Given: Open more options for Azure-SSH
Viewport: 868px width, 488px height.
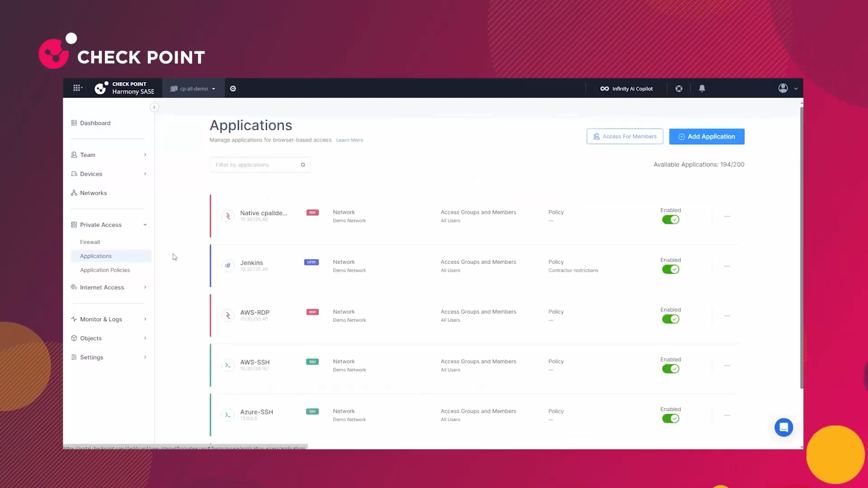Looking at the screenshot, I should [727, 415].
